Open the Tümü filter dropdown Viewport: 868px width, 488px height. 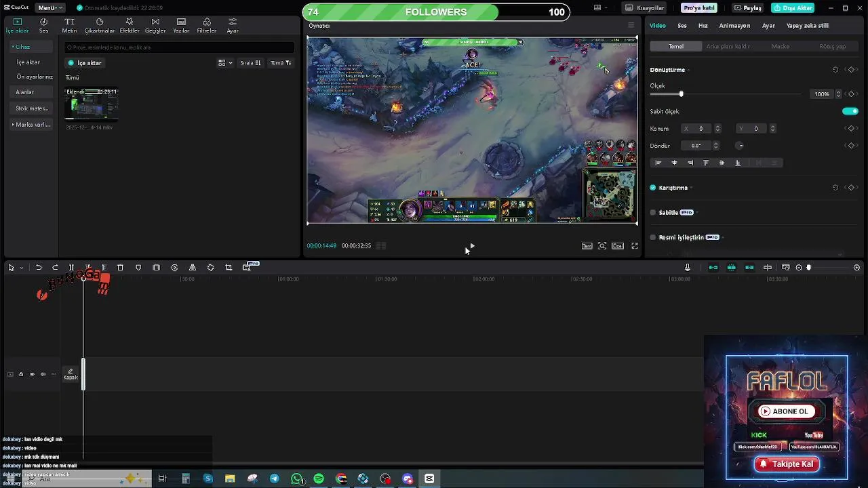[281, 63]
